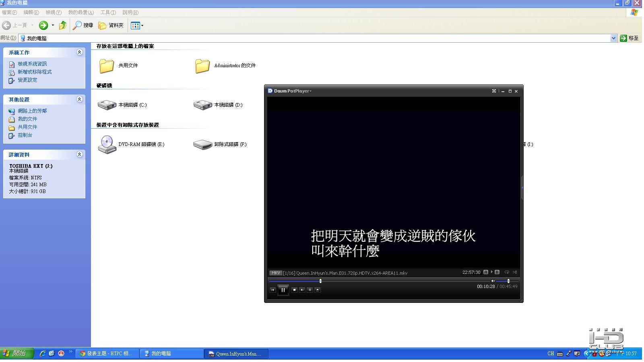Open the 檔案(F) menu
The image size is (644, 362).
[x=9, y=12]
